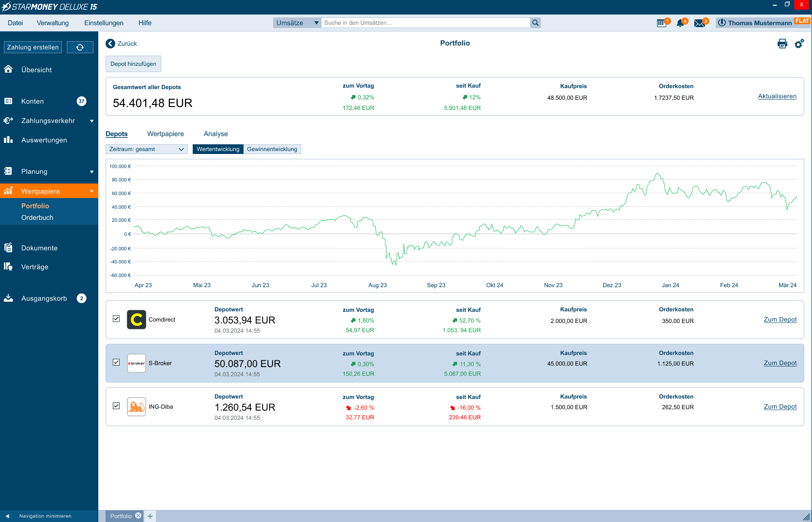Open Zum Depot link for S-Broker
The height and width of the screenshot is (522, 812).
780,363
